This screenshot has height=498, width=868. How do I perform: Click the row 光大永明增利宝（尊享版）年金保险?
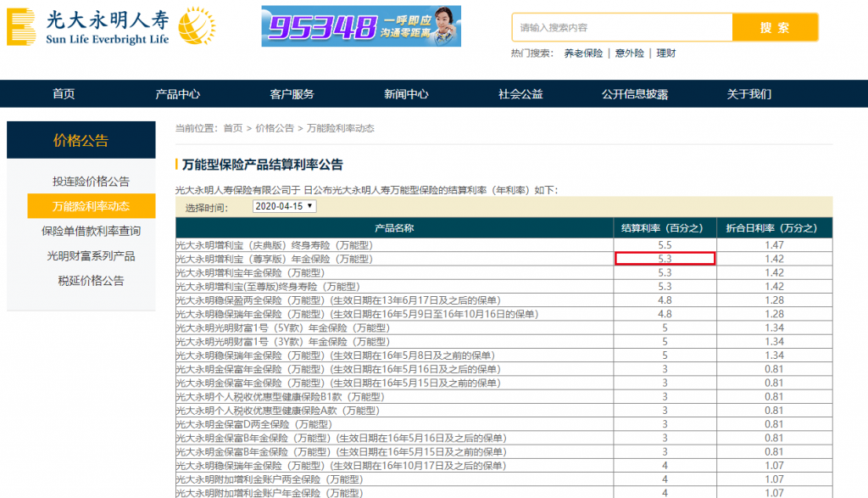click(504, 259)
